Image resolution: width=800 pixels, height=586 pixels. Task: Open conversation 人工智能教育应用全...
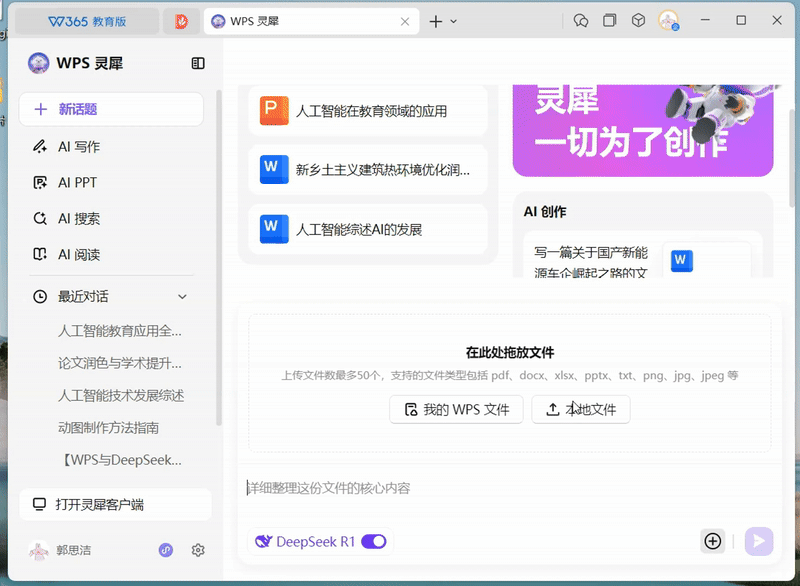[119, 332]
